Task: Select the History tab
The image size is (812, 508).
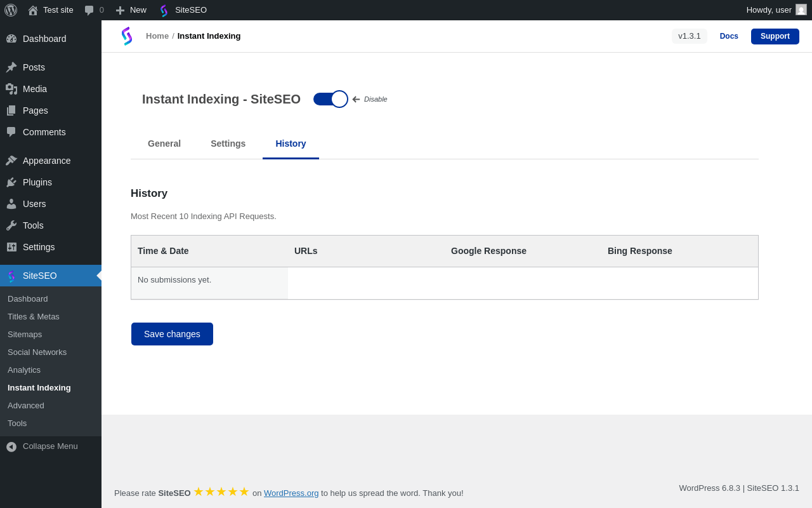Action: tap(291, 144)
